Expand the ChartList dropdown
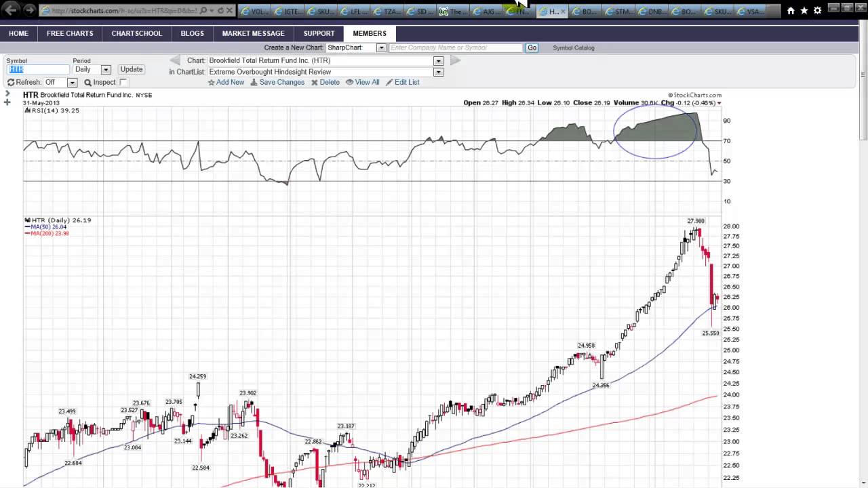The height and width of the screenshot is (488, 868). click(438, 72)
